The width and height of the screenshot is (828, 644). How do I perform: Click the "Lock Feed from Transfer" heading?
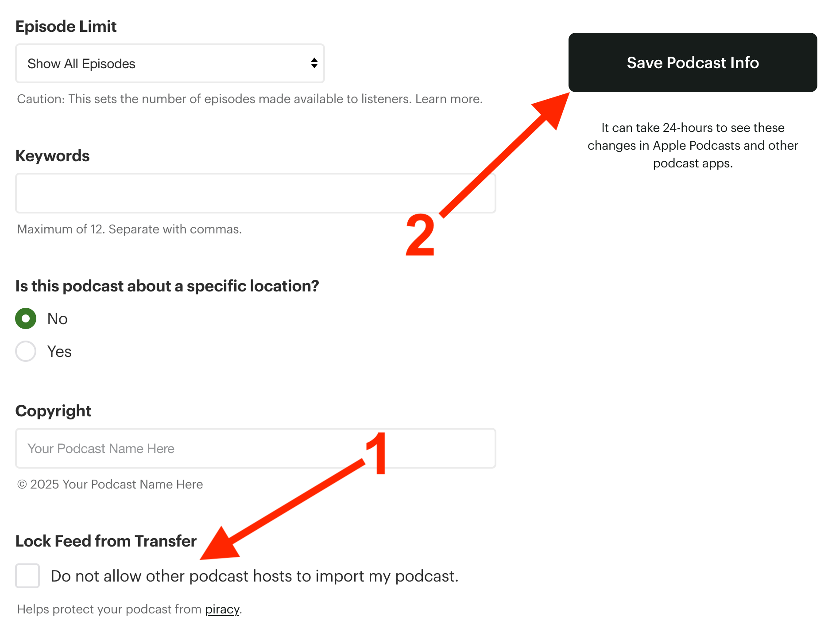click(x=106, y=541)
